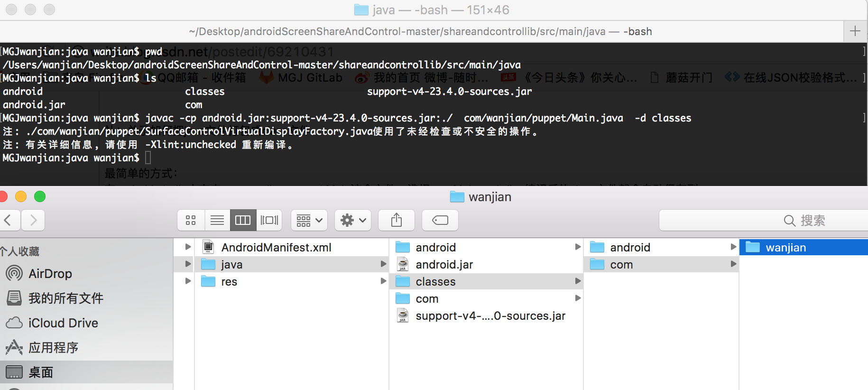Click the edit tags button
The width and height of the screenshot is (868, 390).
tap(440, 220)
